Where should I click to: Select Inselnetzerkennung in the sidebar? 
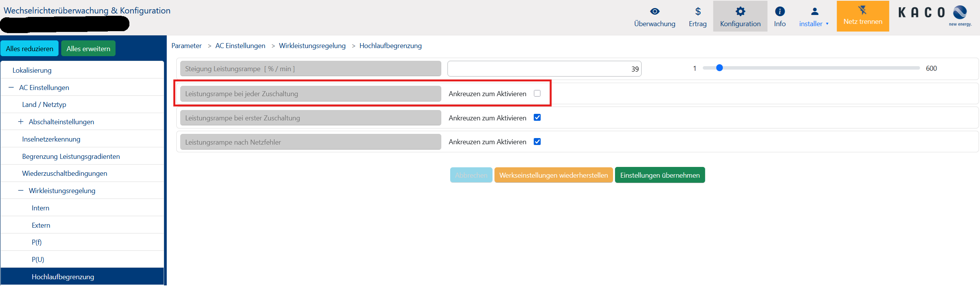pyautogui.click(x=51, y=139)
